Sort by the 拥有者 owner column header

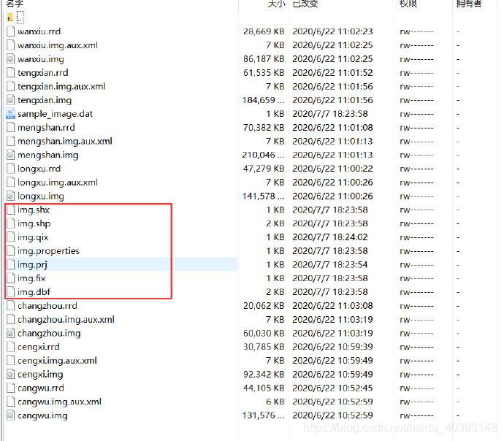click(x=469, y=3)
